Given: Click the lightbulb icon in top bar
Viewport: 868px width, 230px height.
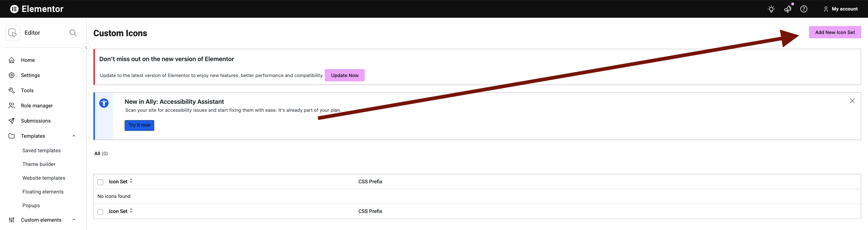Looking at the screenshot, I should click(x=771, y=9).
